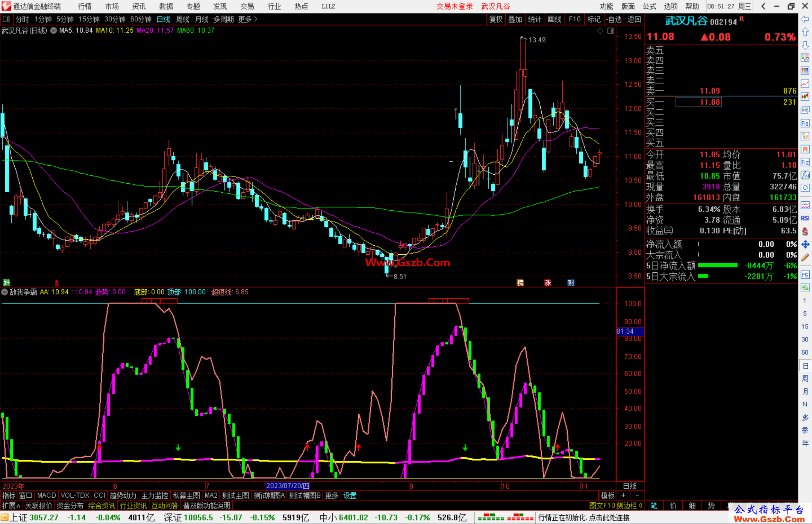The height and width of the screenshot is (524, 812).
Task: Open the colored grid table icon in sidebar
Action: (805, 71)
